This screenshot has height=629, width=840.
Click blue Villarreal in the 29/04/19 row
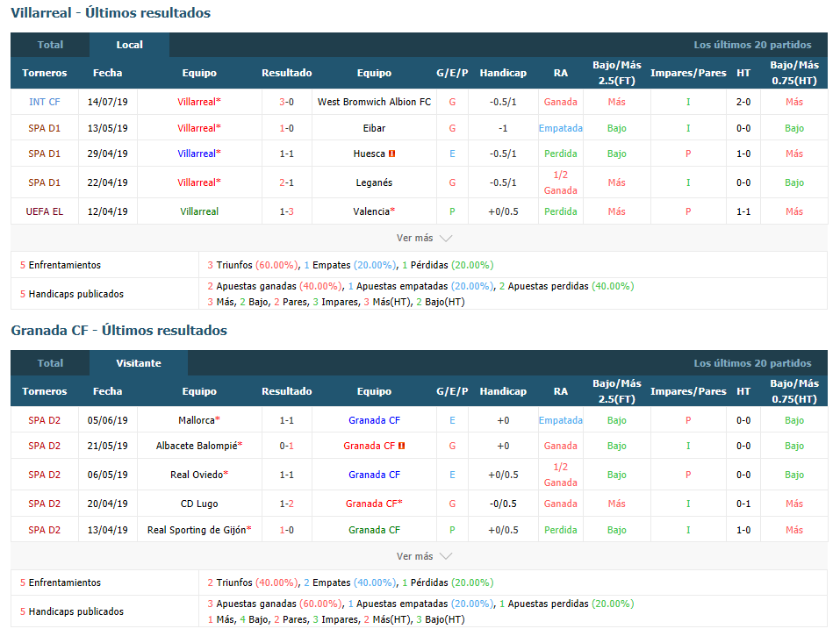tap(199, 154)
